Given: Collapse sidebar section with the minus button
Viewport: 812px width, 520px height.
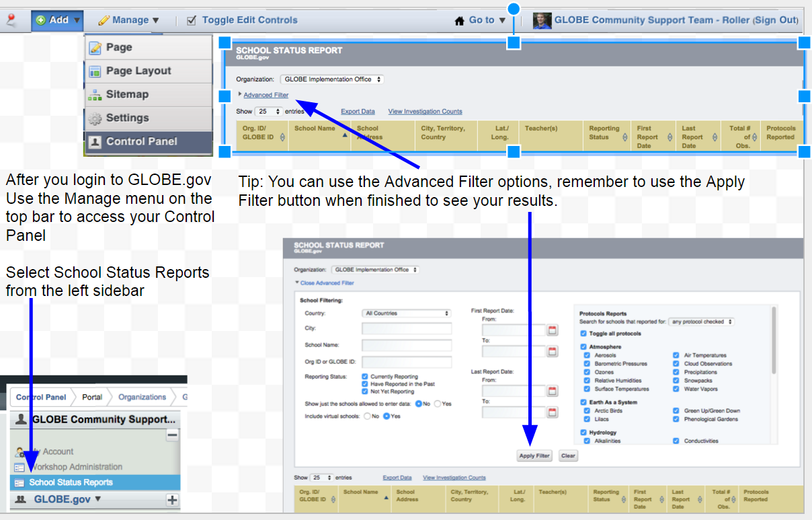Looking at the screenshot, I should coord(172,436).
